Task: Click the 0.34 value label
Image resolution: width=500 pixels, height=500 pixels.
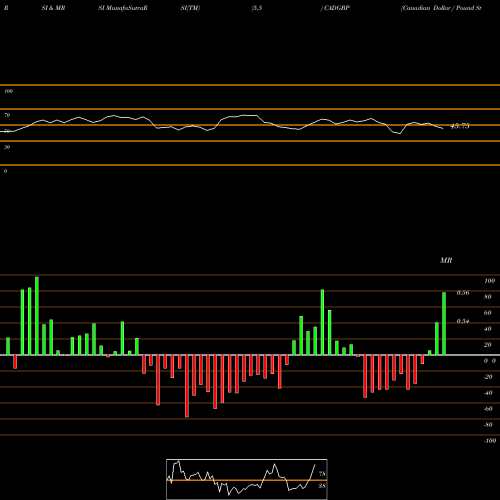Action: 463,321
